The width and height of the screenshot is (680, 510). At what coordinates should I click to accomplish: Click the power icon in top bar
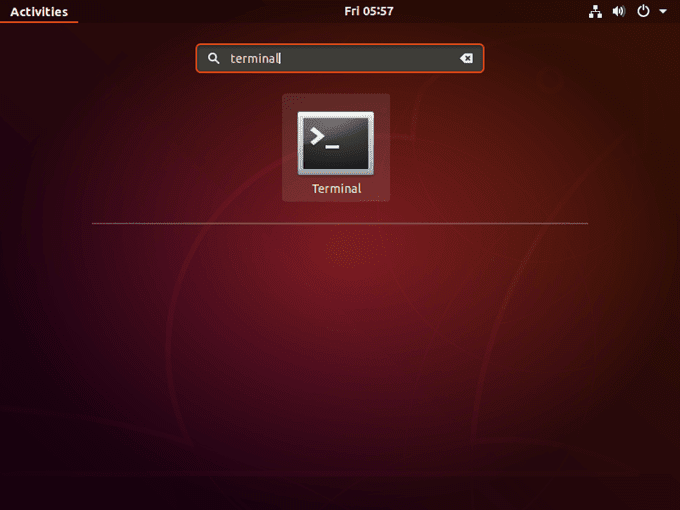(643, 11)
